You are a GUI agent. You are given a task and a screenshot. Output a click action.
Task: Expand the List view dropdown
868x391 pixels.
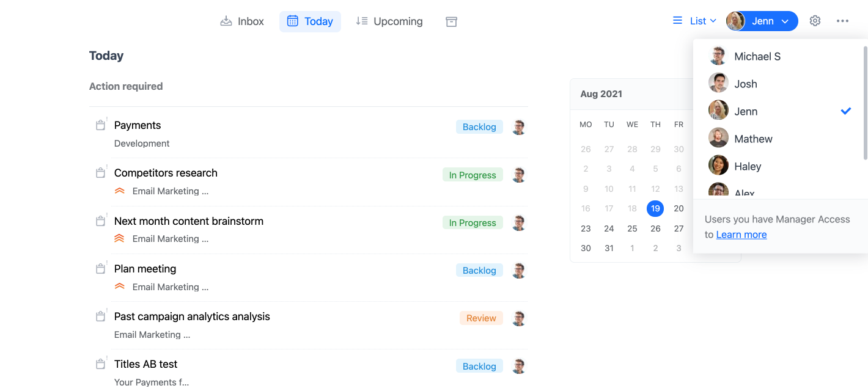[694, 21]
